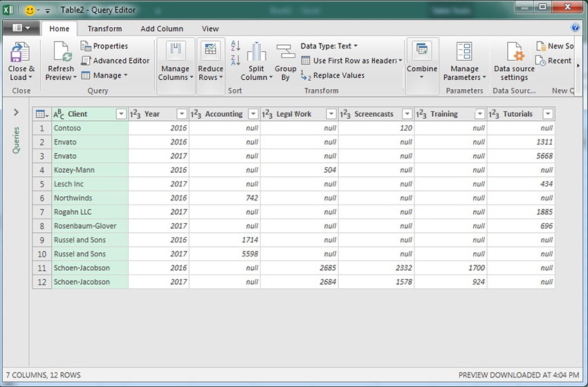
Task: Select row number 7
Action: pyautogui.click(x=42, y=212)
